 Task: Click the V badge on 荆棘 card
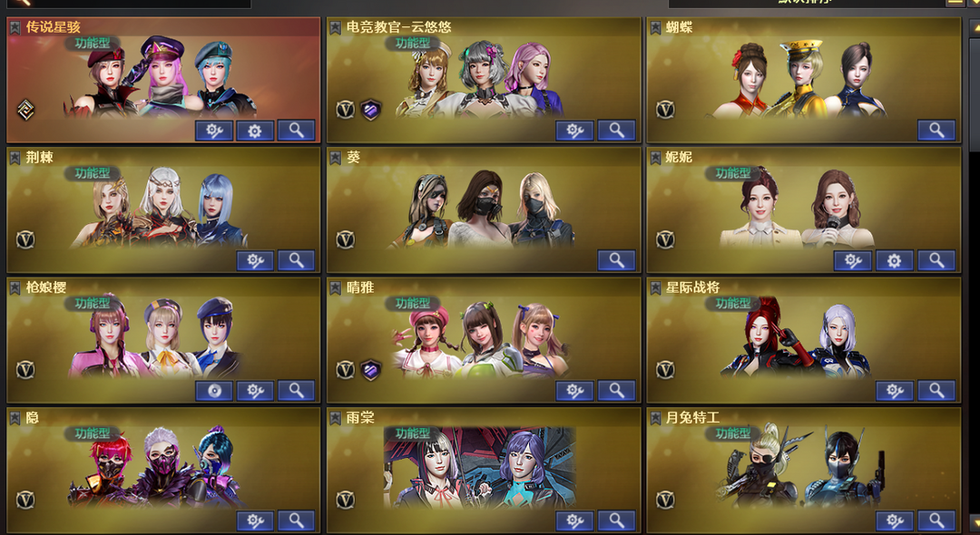pos(25,239)
